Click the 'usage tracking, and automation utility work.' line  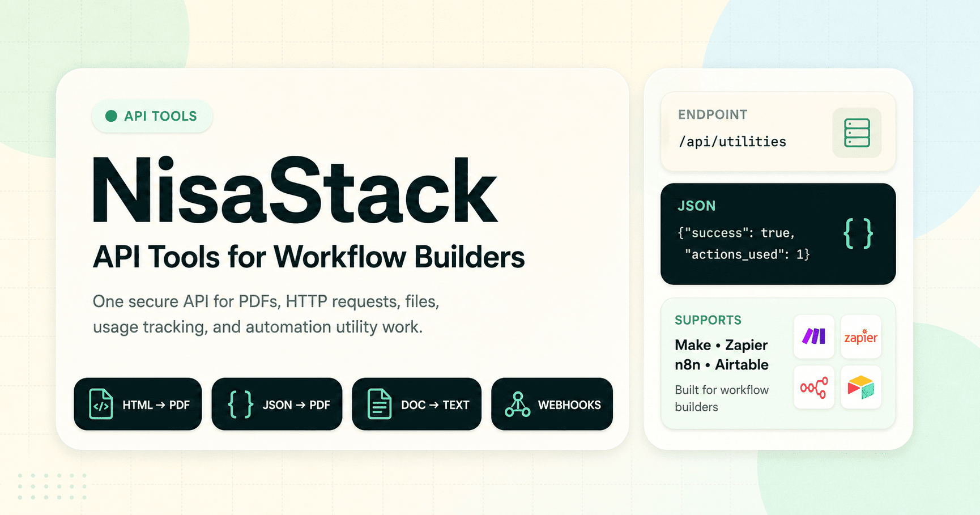click(x=258, y=327)
